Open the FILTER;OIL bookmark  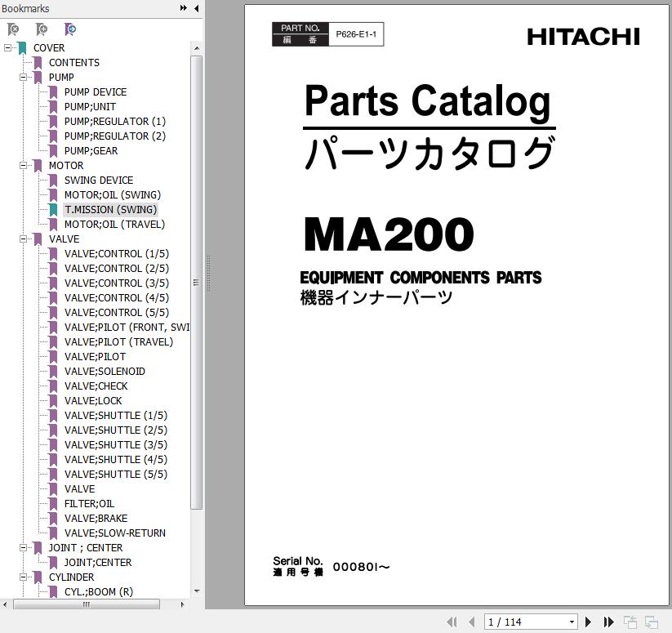coord(89,504)
